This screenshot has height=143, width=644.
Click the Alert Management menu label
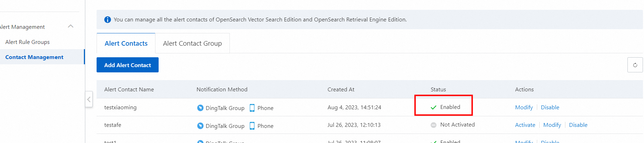pyautogui.click(x=23, y=27)
